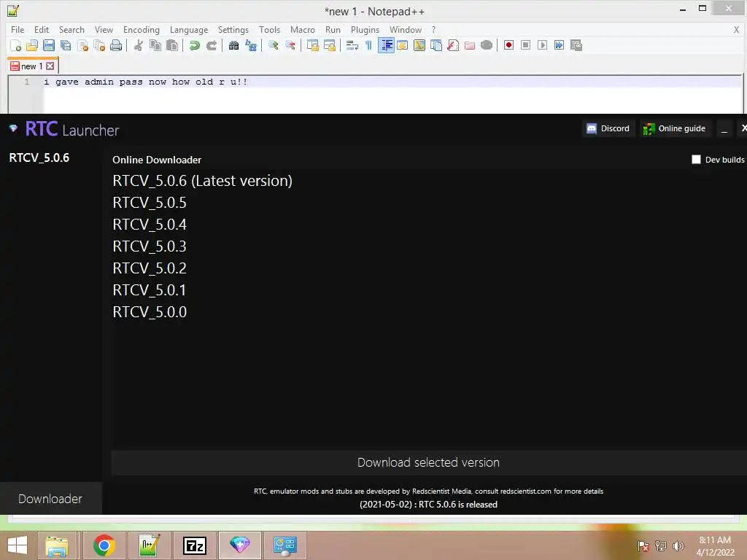Viewport: 747px width, 560px height.
Task: Click the Close document toolbar icon
Action: (x=82, y=45)
